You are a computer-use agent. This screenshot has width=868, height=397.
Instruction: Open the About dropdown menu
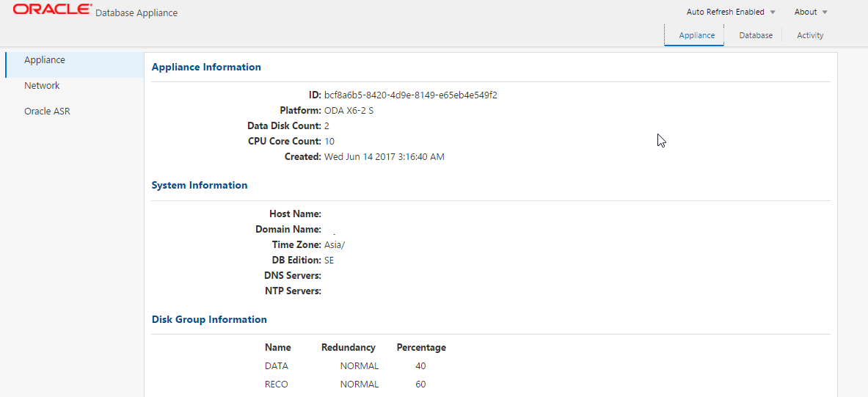811,12
